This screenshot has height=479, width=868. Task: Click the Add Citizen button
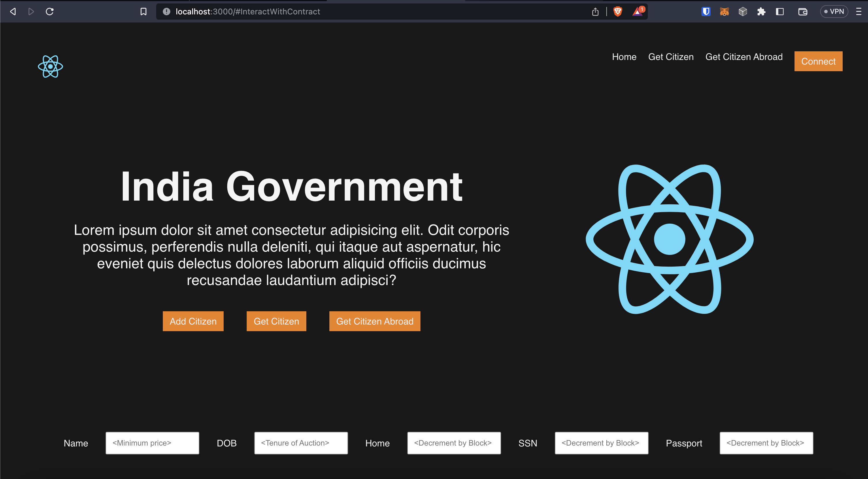click(x=193, y=321)
